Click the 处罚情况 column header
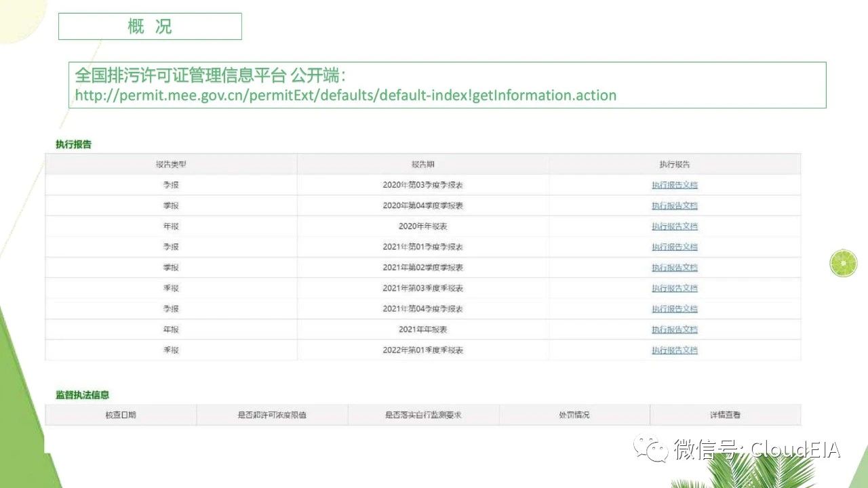Viewport: 868px width, 488px height. click(574, 415)
